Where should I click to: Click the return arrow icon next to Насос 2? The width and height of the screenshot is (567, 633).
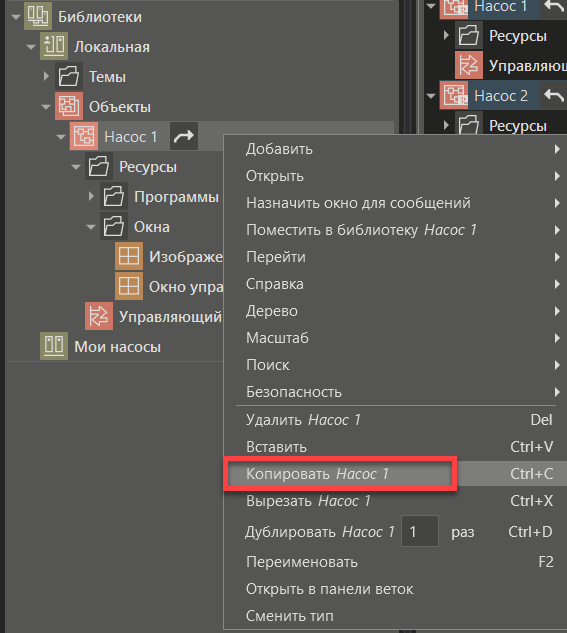tap(554, 96)
